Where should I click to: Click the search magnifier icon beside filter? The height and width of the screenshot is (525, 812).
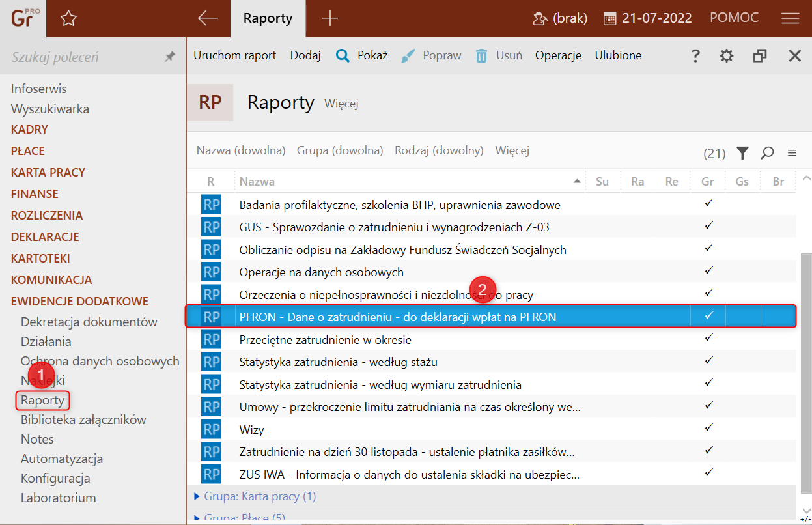(x=768, y=153)
